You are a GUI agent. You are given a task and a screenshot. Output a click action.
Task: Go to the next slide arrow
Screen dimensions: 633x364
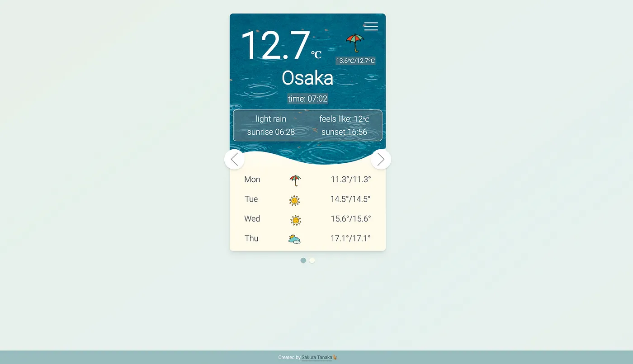click(x=381, y=159)
